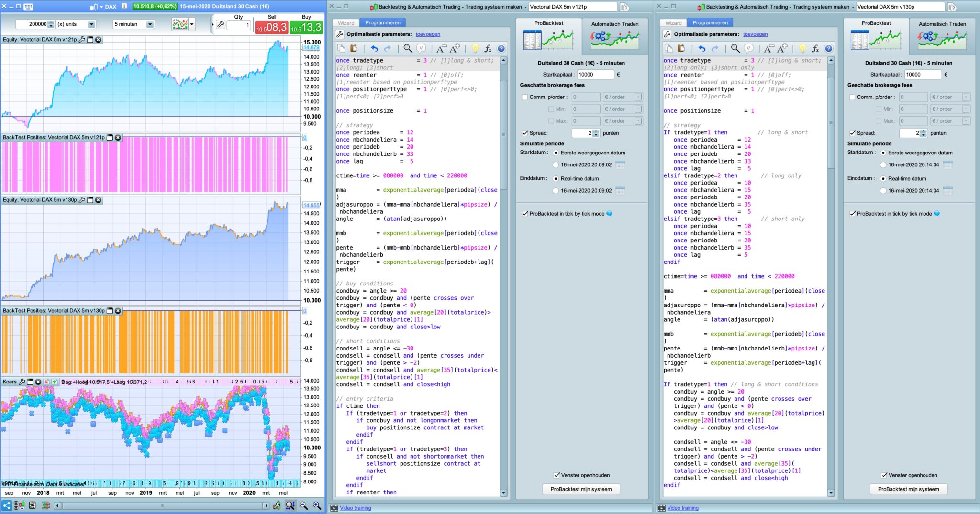The image size is (980, 514).
Task: Click the undo arrow in v121p code editor
Action: [374, 48]
